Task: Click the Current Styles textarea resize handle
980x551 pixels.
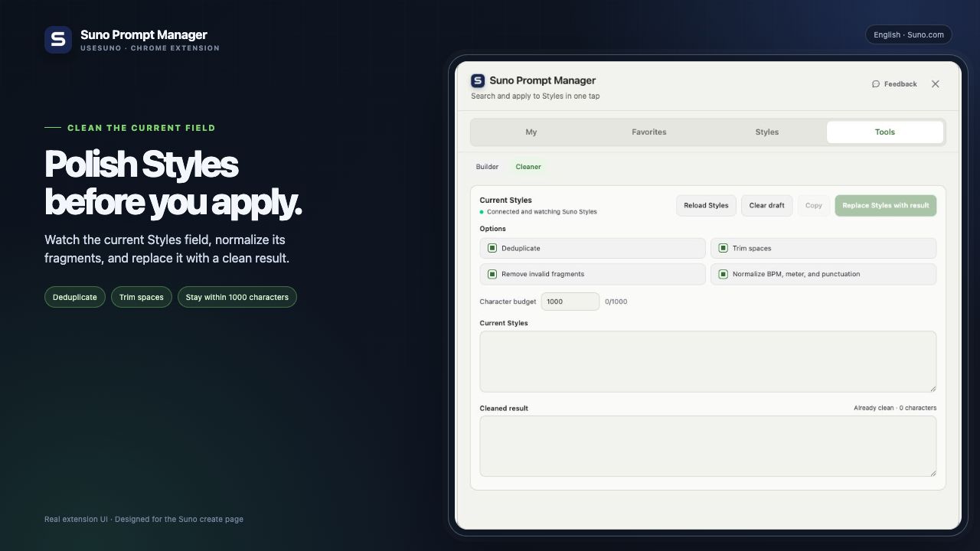Action: [932, 388]
